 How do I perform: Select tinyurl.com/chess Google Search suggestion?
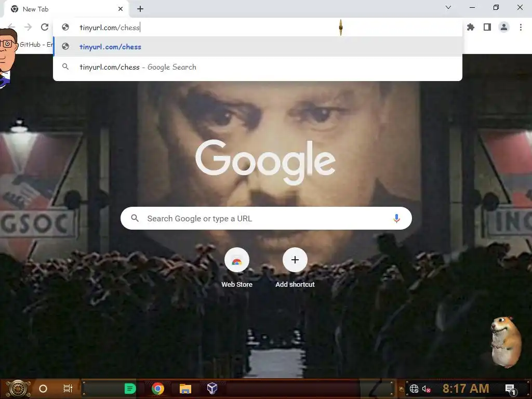pyautogui.click(x=258, y=67)
